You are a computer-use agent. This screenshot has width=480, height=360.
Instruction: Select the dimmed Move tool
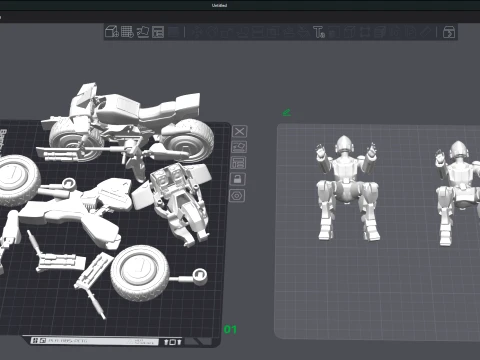tap(197, 32)
